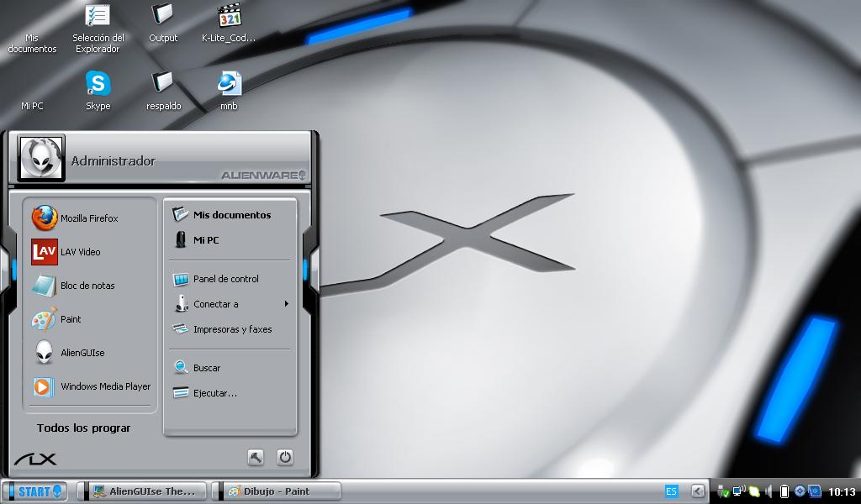This screenshot has height=504, width=861.
Task: Select the Output folder desktop icon
Action: coord(163,23)
